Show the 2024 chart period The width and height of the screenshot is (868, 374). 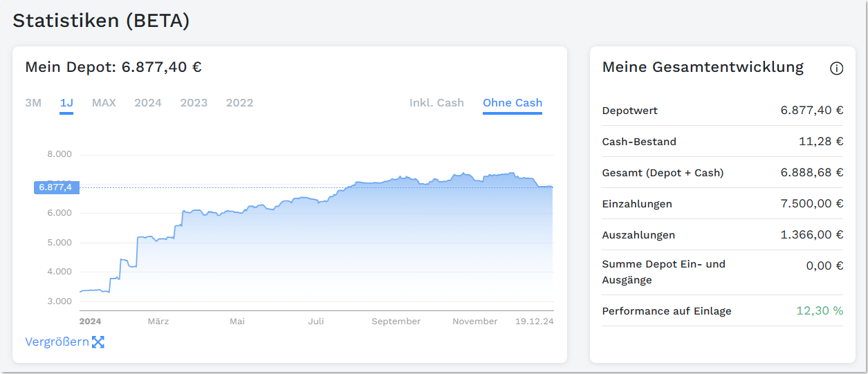[x=148, y=103]
